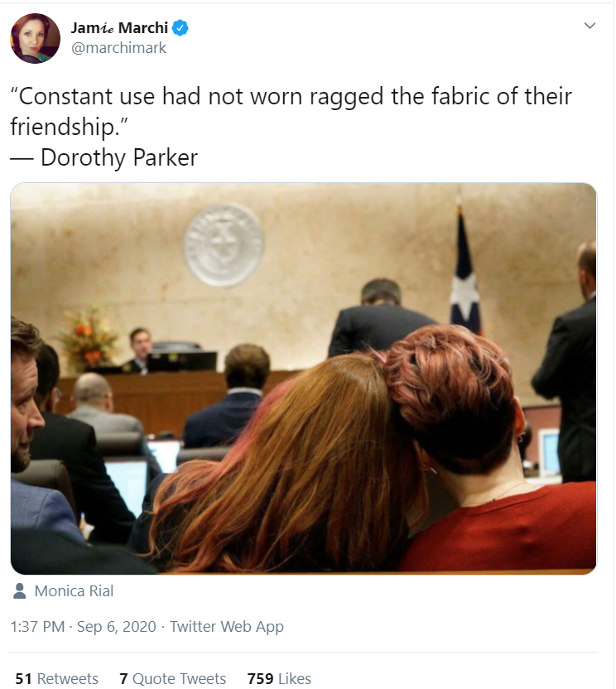The height and width of the screenshot is (689, 616).
Task: Open the Jamie Marchi display name
Action: tap(119, 27)
